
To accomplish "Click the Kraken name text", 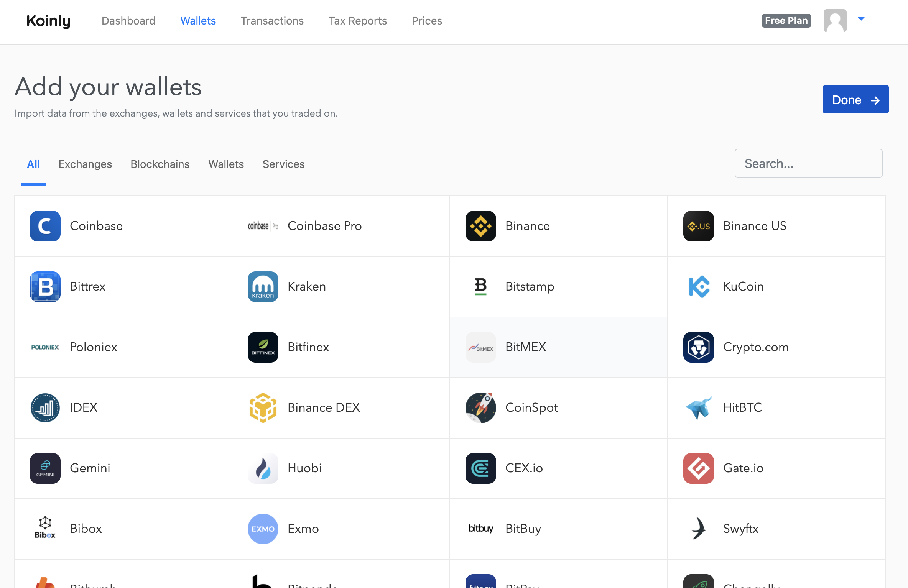I will 307,287.
